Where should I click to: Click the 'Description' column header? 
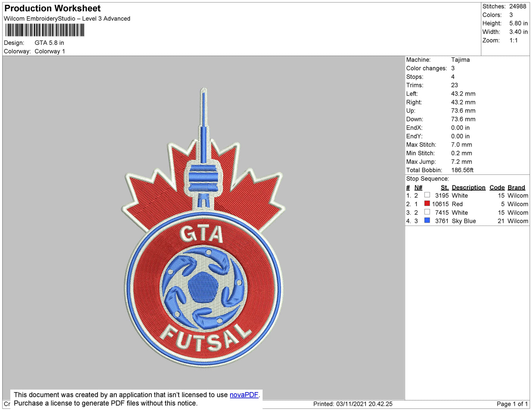[468, 187]
